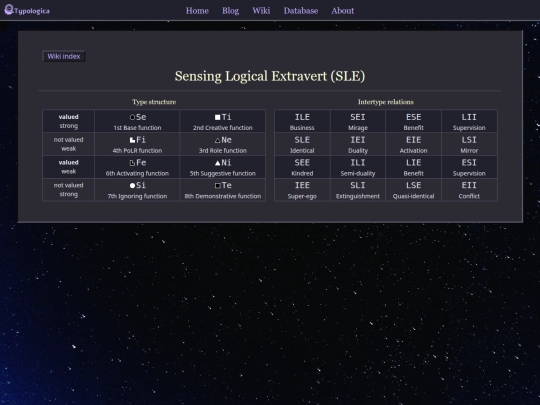The width and height of the screenshot is (540, 405).
Task: Open the LIE Benefit relation
Action: 413,167
